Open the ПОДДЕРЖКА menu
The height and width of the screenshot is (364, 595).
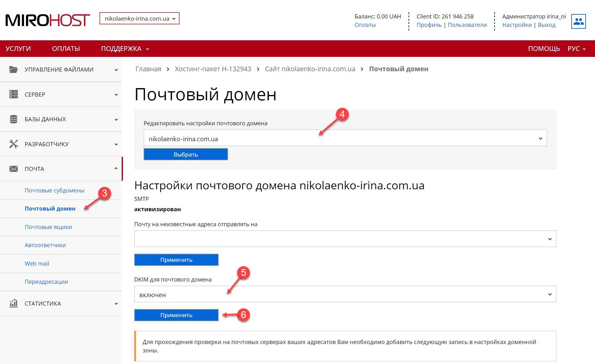click(x=125, y=48)
